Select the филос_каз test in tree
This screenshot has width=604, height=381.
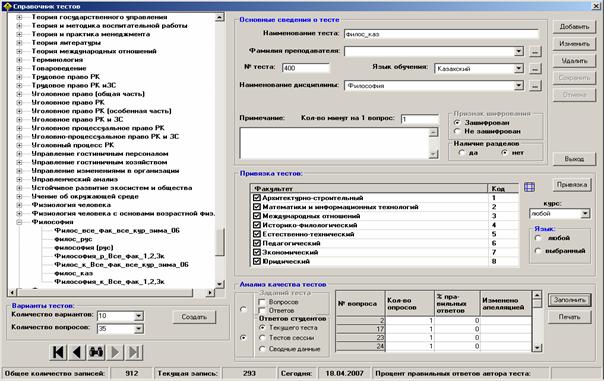click(x=74, y=273)
